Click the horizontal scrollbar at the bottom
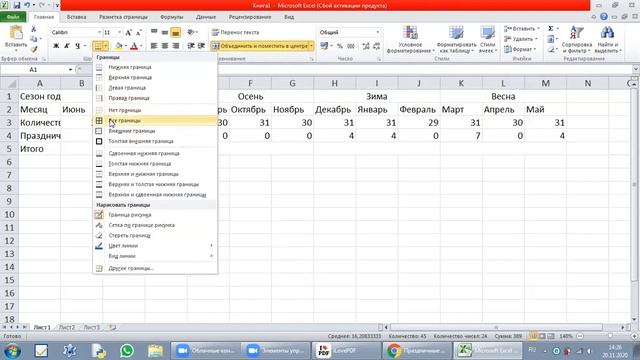 point(496,327)
